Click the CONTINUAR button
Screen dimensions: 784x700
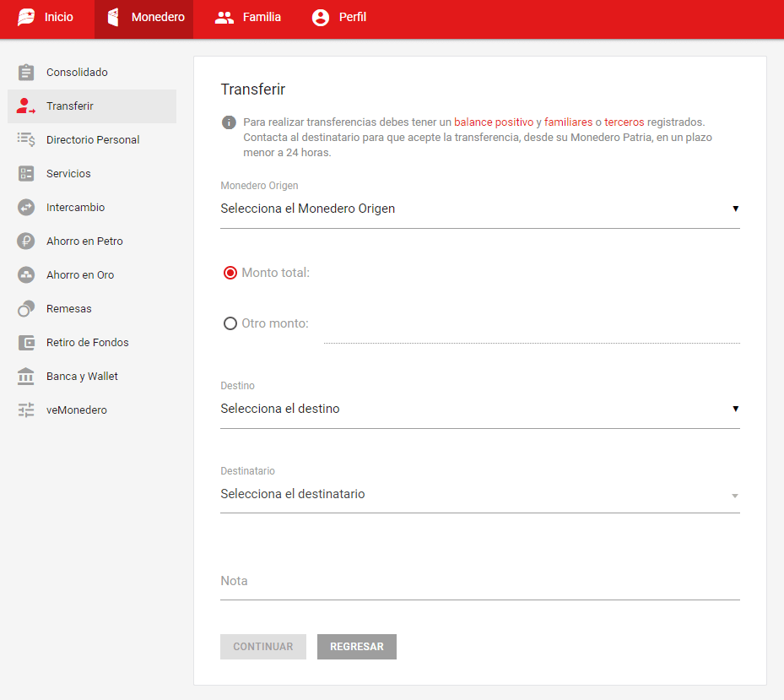pyautogui.click(x=263, y=647)
